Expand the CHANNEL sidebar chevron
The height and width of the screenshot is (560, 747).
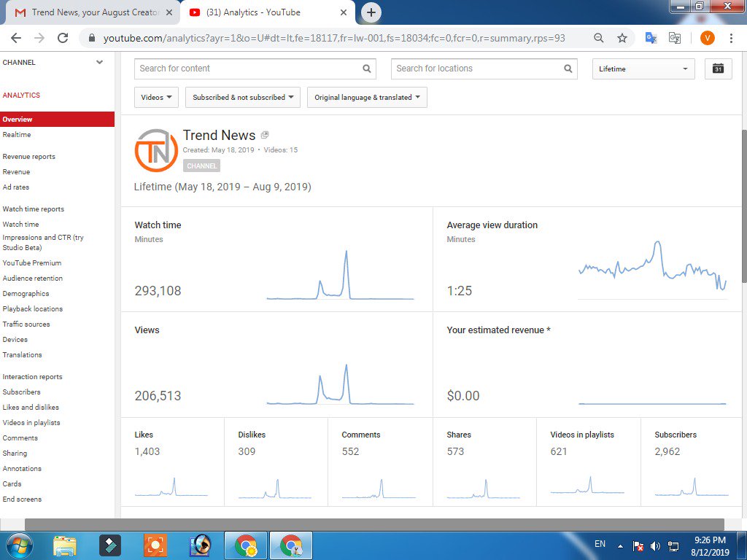[99, 62]
